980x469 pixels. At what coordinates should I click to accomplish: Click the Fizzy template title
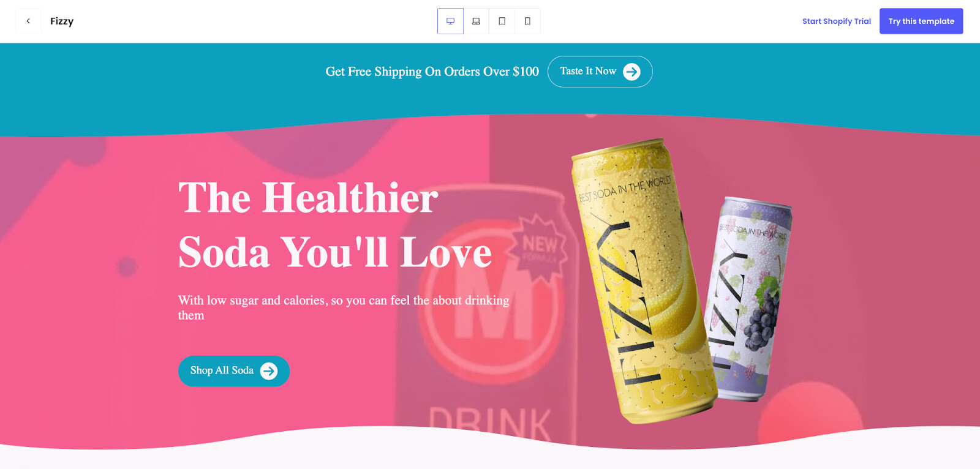pyautogui.click(x=62, y=21)
